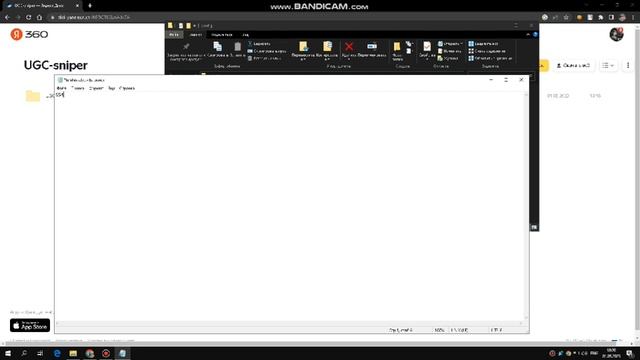Image resolution: width=640 pixels, height=360 pixels.
Task: Open Notepad's Help menu
Action: point(127,88)
